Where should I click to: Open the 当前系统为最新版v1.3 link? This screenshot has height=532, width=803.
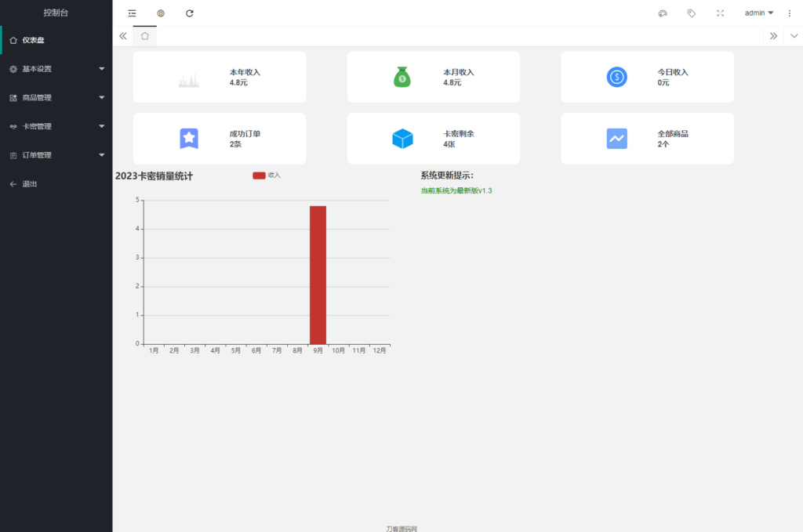click(456, 190)
